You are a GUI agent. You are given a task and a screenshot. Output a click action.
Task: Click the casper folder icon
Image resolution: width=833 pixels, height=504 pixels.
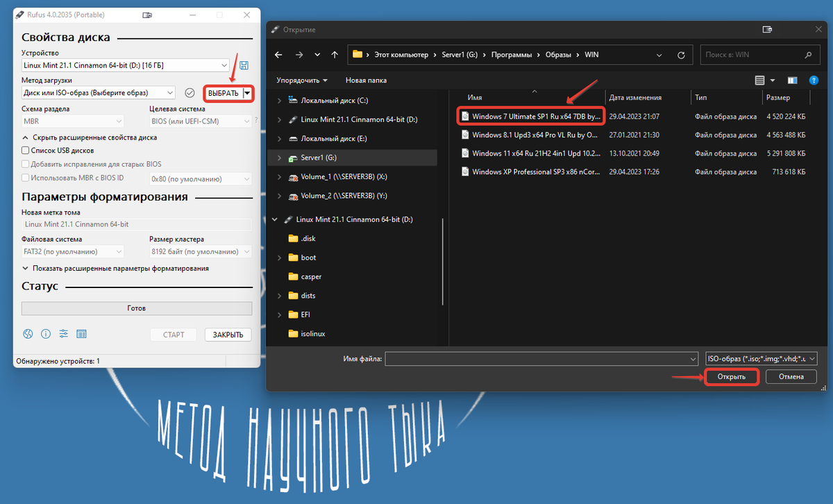tap(293, 276)
